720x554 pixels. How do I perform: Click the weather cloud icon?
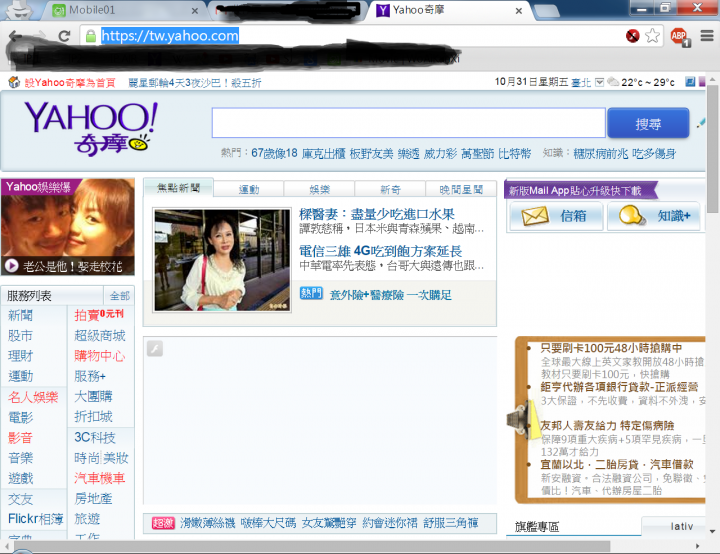click(x=613, y=82)
